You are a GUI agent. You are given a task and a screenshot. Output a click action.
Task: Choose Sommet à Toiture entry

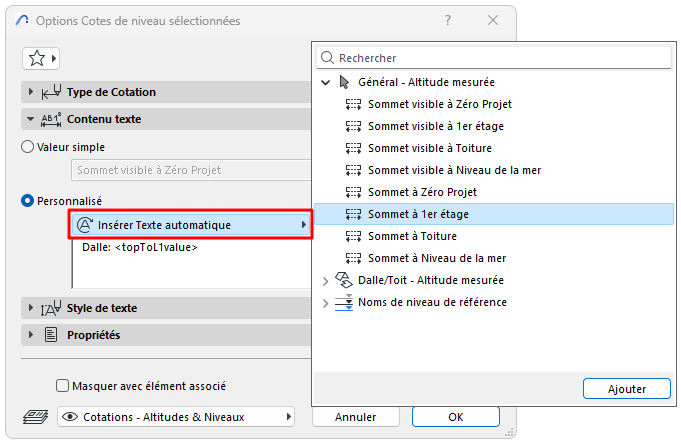click(412, 236)
